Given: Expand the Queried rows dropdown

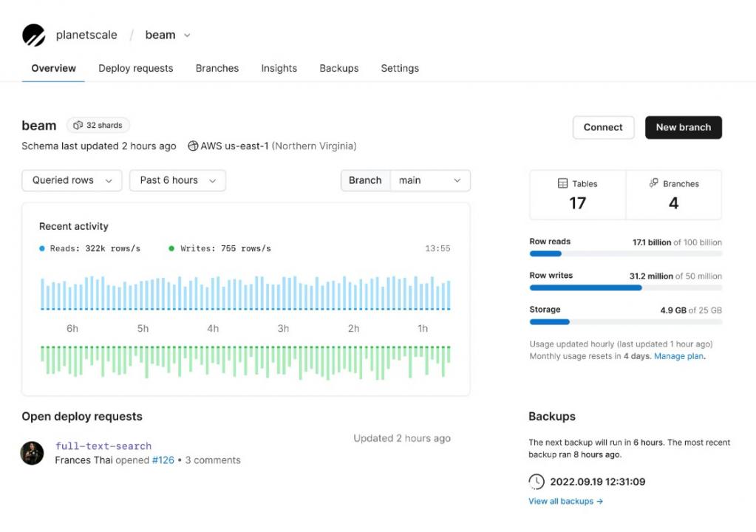Looking at the screenshot, I should (72, 180).
